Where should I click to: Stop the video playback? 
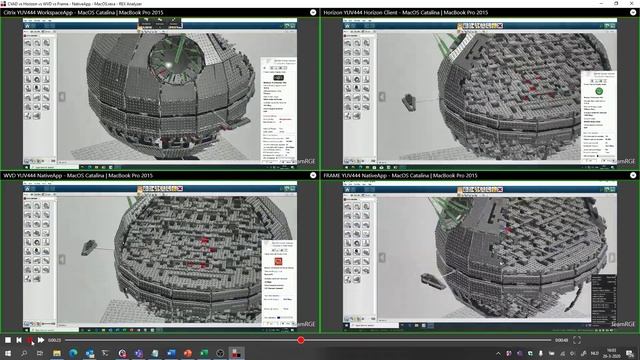click(8, 340)
